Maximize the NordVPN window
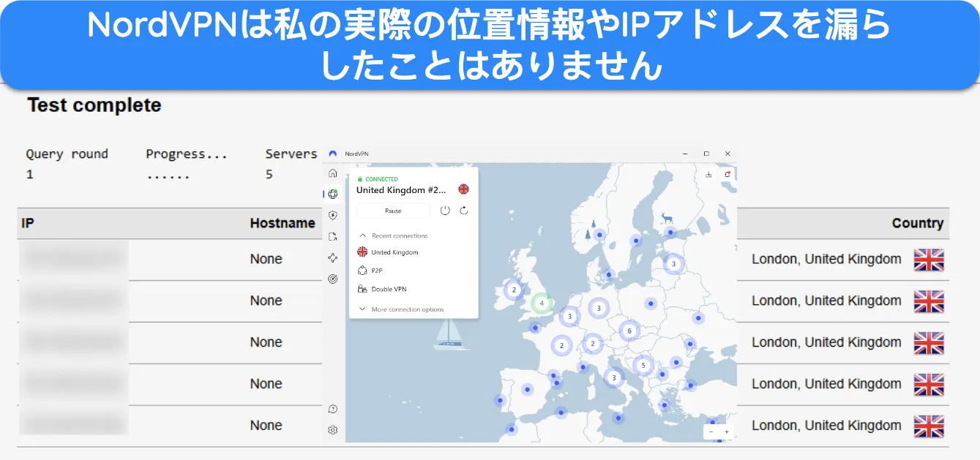 706,154
